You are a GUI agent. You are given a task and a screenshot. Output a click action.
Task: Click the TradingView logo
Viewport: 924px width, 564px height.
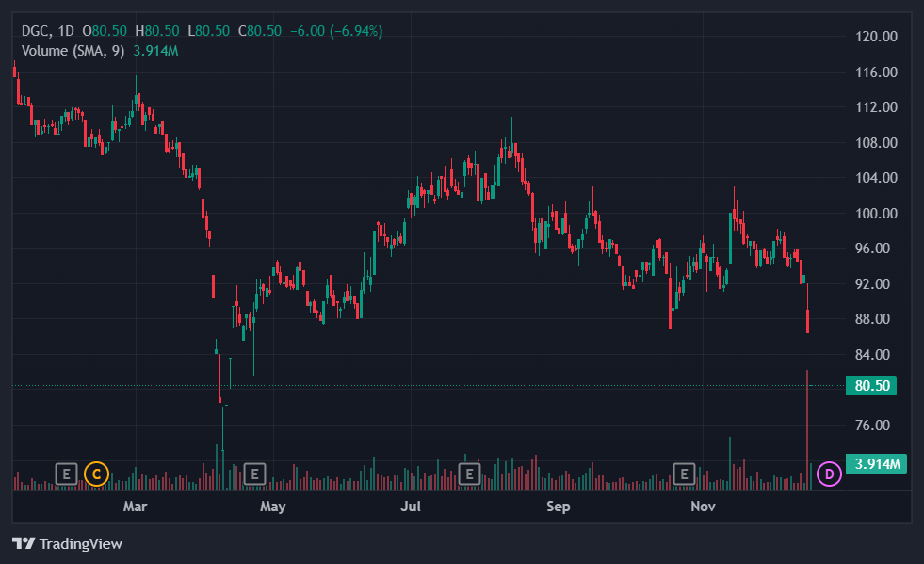(67, 543)
